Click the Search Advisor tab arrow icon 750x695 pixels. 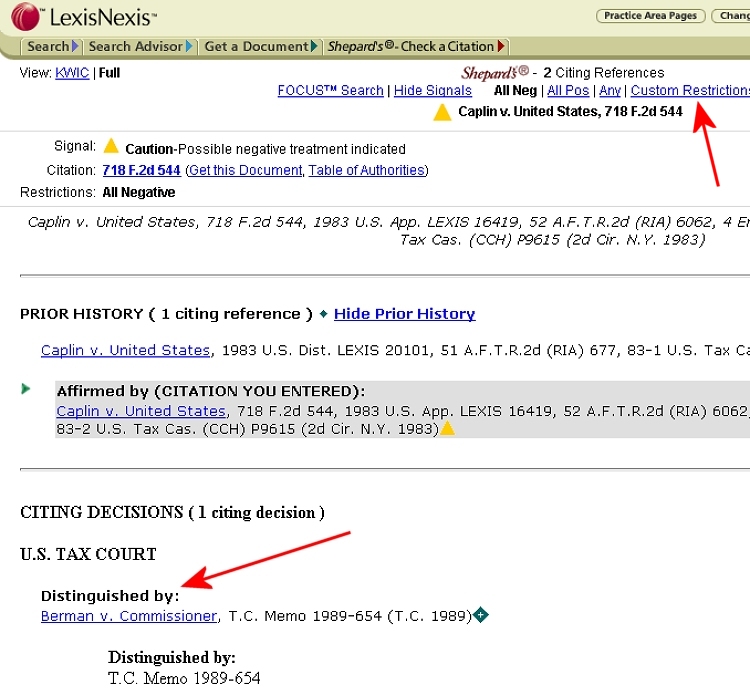pyautogui.click(x=189, y=46)
